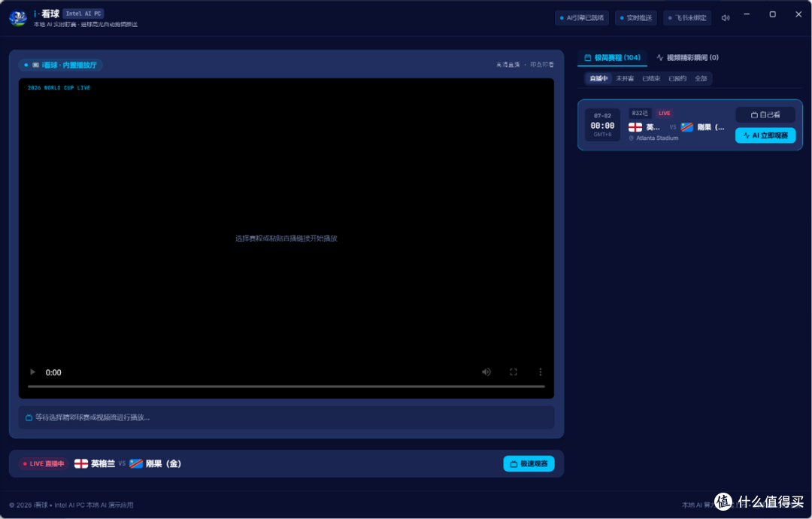Select the 全部 filter
The width and height of the screenshot is (812, 519).
click(701, 78)
